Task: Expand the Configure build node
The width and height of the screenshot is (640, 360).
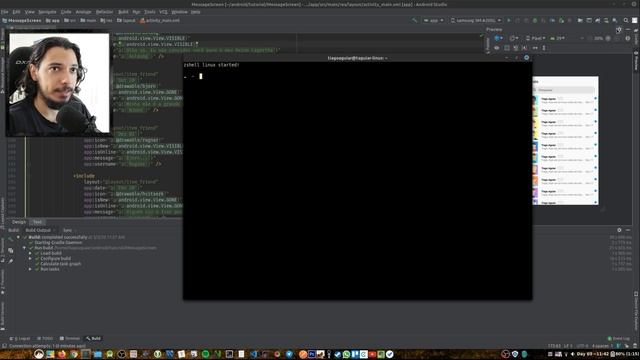Action: pos(30,258)
